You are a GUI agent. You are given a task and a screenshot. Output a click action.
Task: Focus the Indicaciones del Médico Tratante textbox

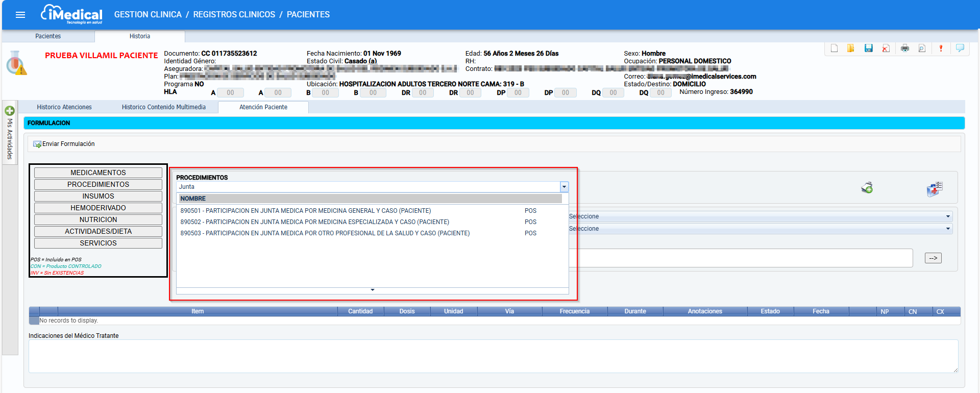[x=493, y=356]
